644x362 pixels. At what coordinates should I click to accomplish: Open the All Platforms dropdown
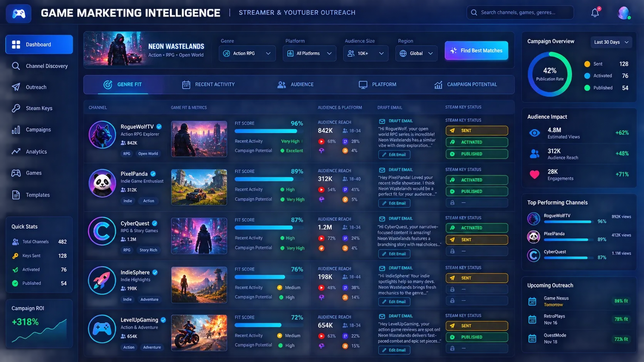[x=310, y=53]
